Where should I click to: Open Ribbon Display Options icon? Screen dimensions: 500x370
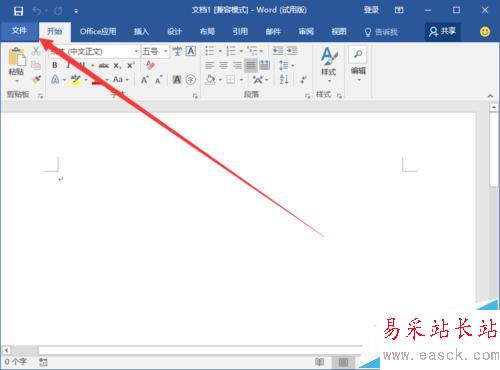point(399,10)
